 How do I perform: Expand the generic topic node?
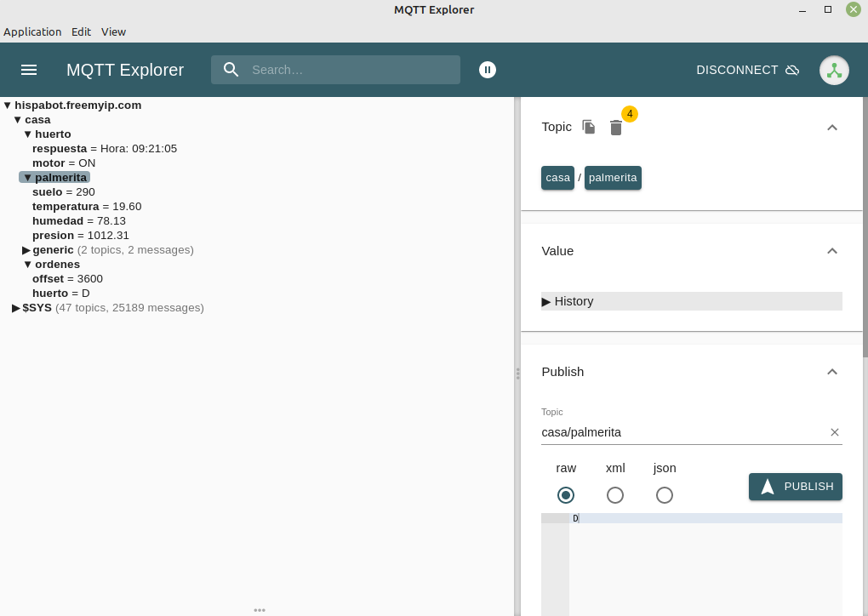(26, 250)
